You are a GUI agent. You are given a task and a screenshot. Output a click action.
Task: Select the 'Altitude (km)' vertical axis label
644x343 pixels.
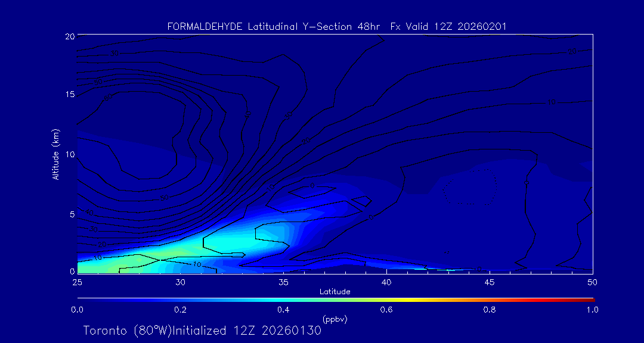pos(56,155)
